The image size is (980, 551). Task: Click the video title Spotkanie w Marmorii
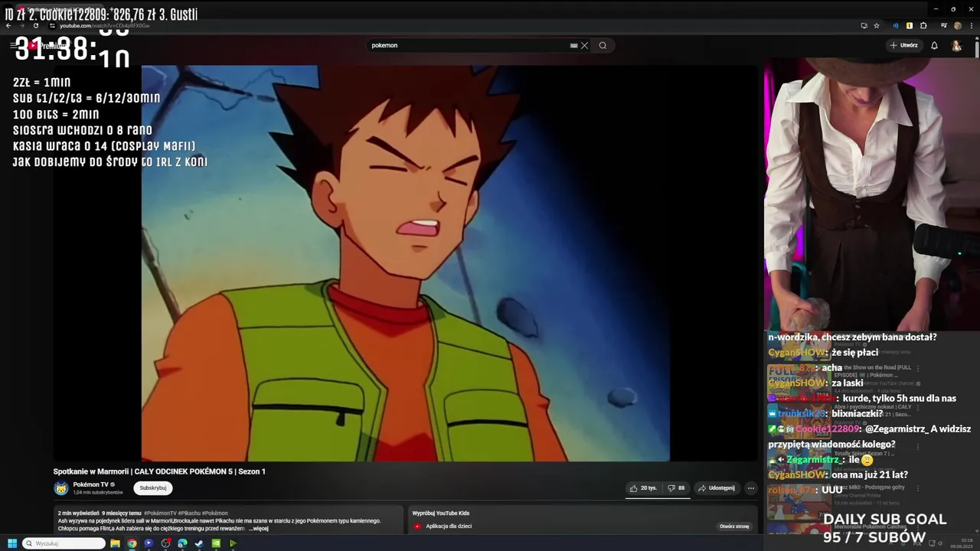[159, 471]
